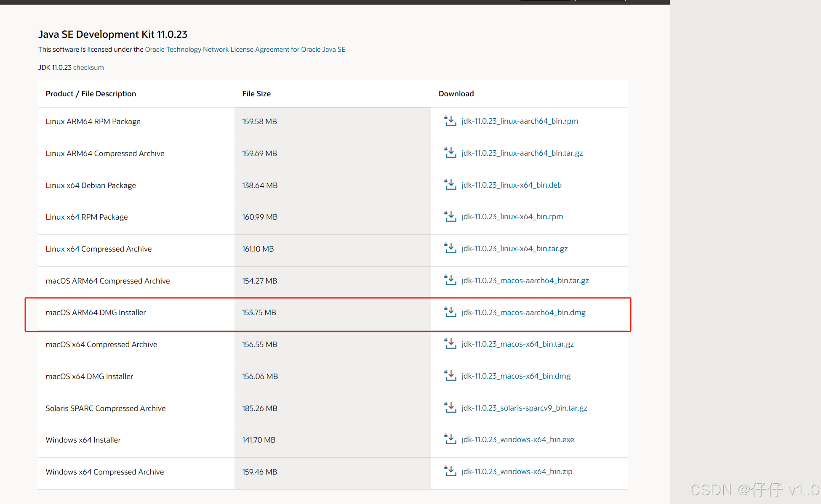The width and height of the screenshot is (821, 504).
Task: Download jdk-11.0.23_macos-aarch64_bin.dmg
Action: [523, 313]
